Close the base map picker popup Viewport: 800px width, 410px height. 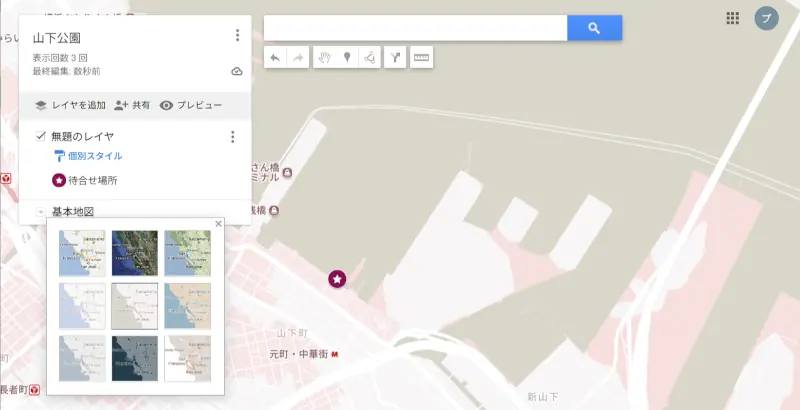pos(218,224)
